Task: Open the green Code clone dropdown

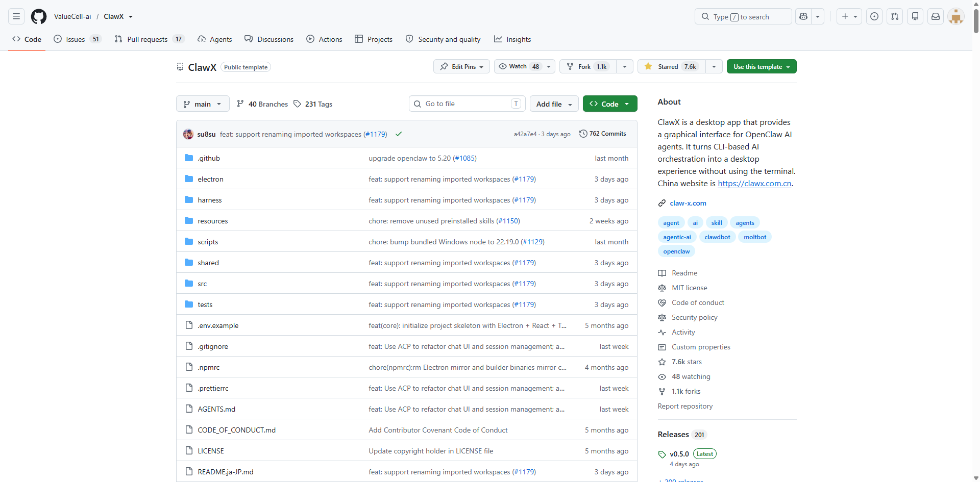Action: click(610, 104)
